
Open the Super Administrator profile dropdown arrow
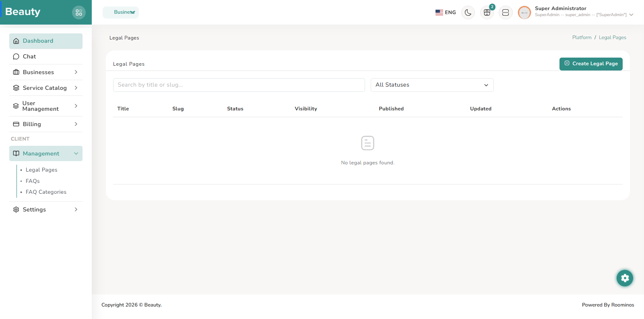coord(631,15)
